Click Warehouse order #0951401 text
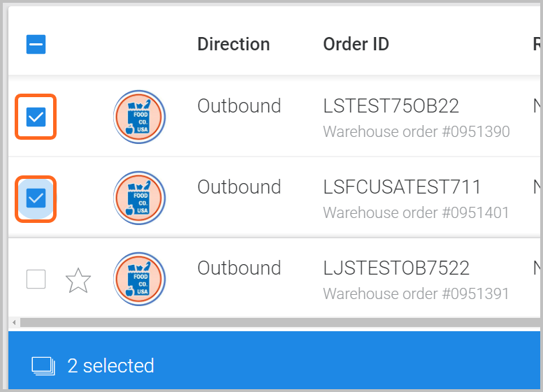This screenshot has width=543, height=392. (x=416, y=212)
